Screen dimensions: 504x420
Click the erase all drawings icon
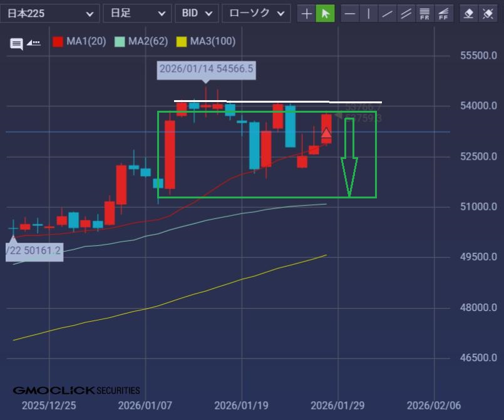487,13
